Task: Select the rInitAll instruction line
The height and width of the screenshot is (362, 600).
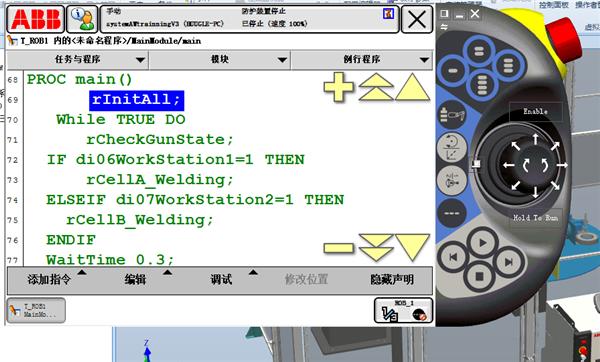Action: tap(137, 100)
